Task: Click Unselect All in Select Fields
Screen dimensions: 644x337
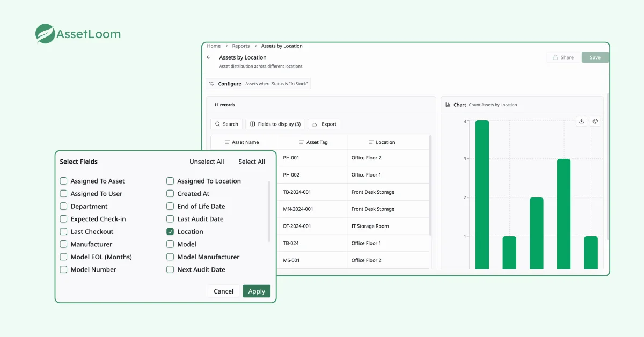Action: click(207, 162)
